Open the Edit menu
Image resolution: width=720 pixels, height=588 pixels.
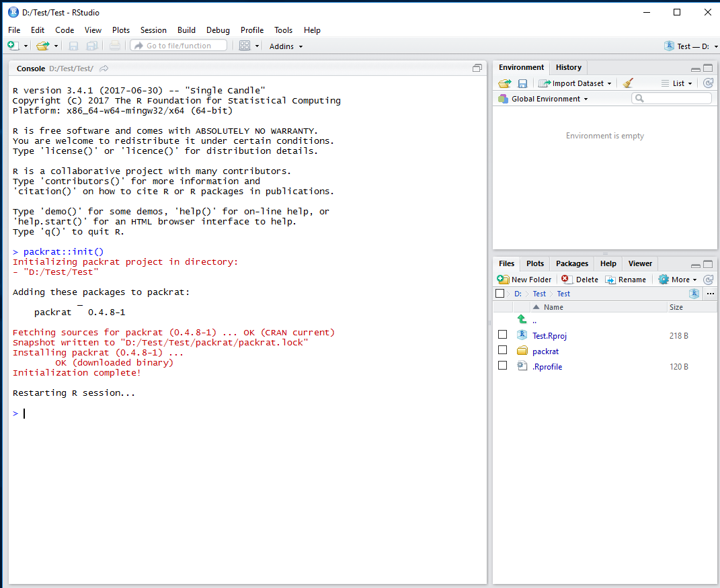[x=38, y=30]
